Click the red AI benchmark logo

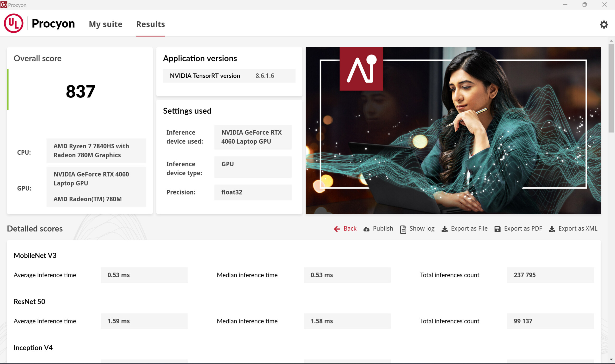click(x=361, y=69)
